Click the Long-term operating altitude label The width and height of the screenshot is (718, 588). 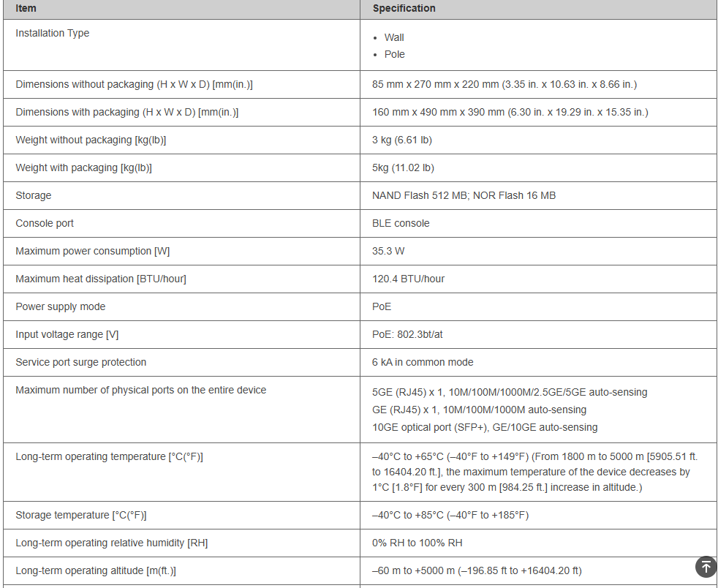pos(96,571)
